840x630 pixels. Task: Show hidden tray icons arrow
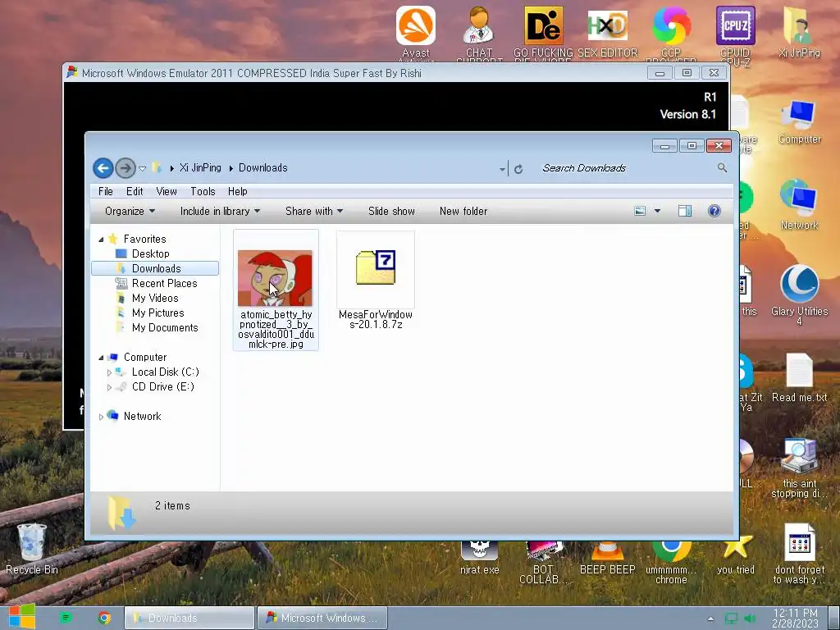[710, 619]
